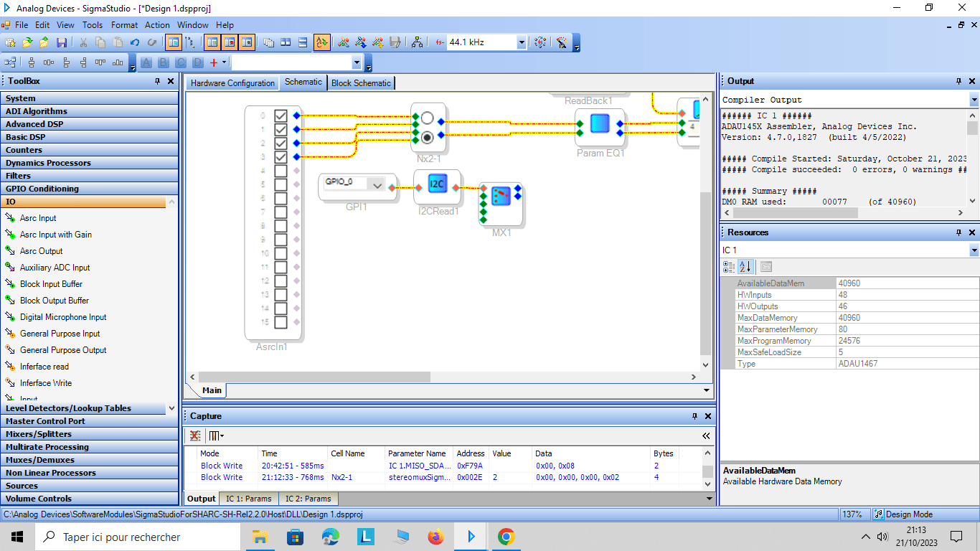Image resolution: width=980 pixels, height=551 pixels.
Task: Select the bottom radio button on Nx2-1
Action: click(428, 136)
